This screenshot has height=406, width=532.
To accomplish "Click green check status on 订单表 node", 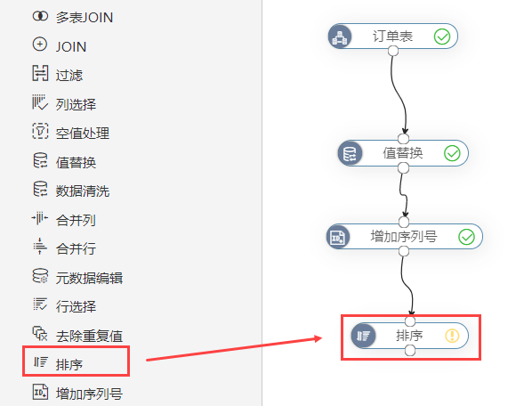I will coord(442,37).
